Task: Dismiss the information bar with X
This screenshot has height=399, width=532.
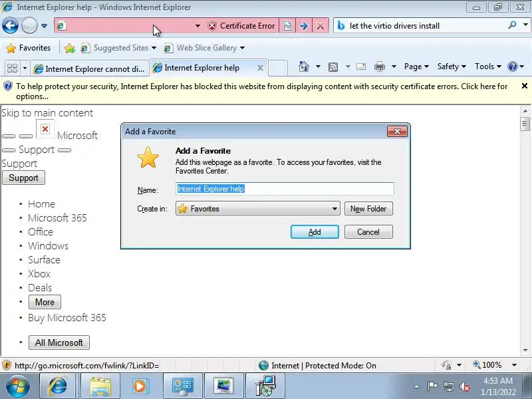Action: (x=525, y=86)
